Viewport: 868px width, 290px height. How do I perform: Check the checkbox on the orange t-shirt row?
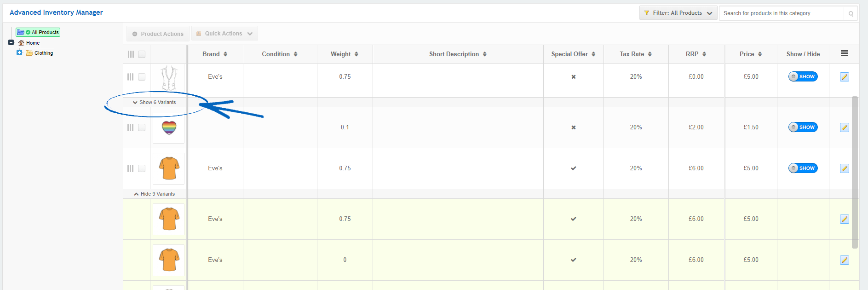click(142, 168)
